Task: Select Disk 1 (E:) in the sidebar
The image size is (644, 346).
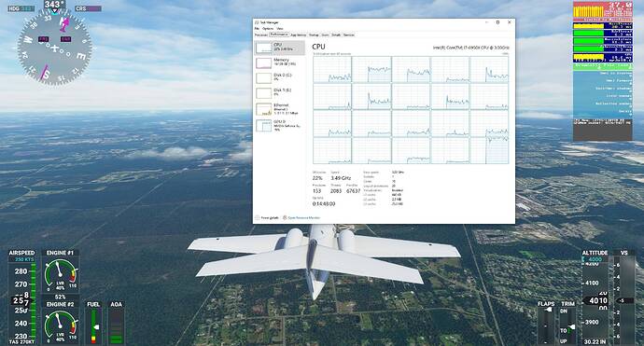Action: pos(280,92)
